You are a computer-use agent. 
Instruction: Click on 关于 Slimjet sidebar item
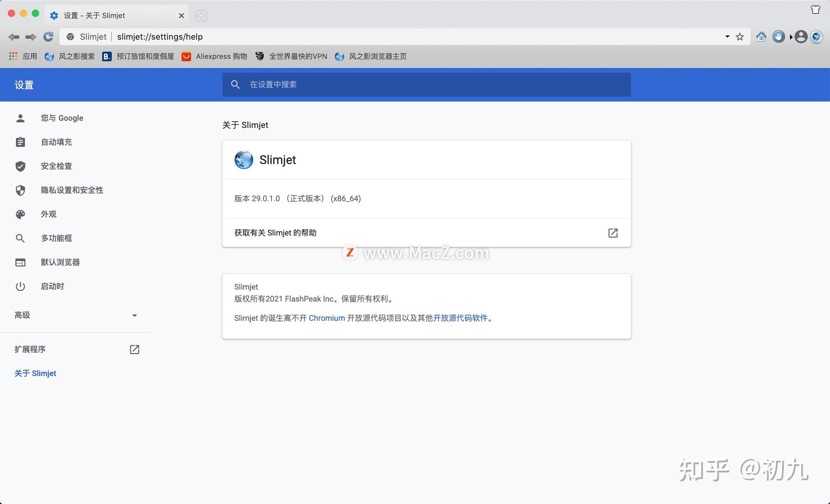(35, 372)
